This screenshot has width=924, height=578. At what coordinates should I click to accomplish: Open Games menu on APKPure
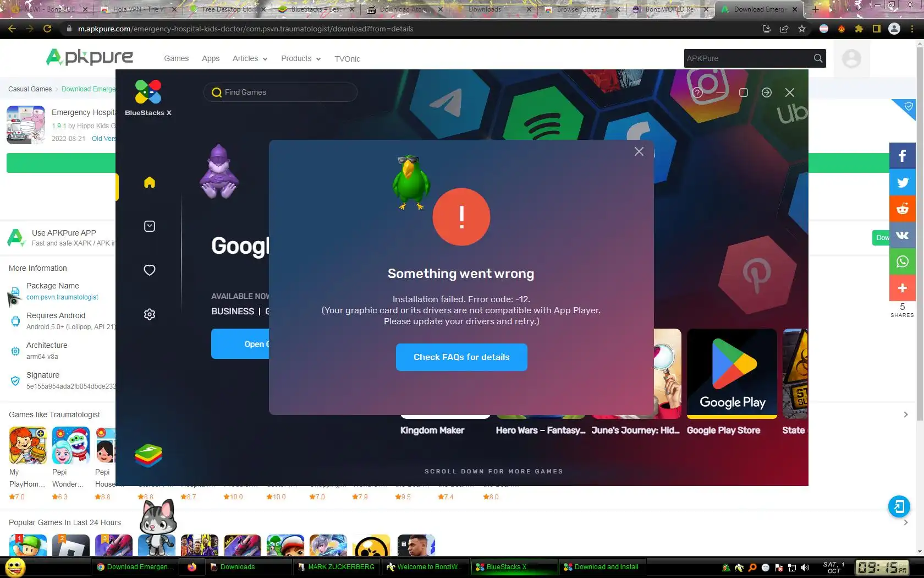point(176,58)
